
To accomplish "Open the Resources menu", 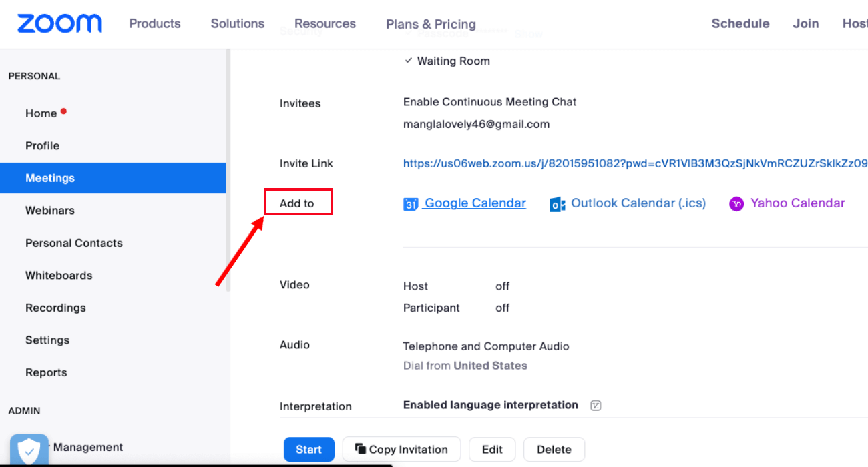I will coord(325,23).
